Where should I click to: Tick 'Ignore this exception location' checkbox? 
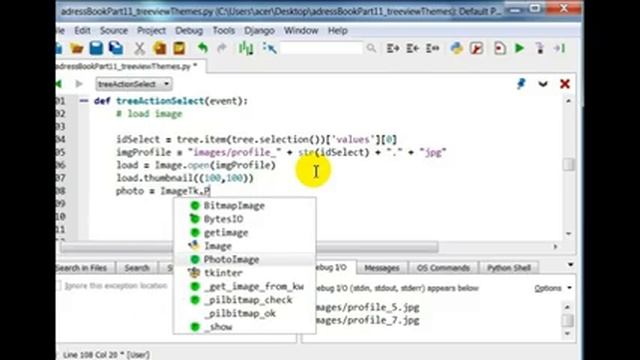pos(59,285)
